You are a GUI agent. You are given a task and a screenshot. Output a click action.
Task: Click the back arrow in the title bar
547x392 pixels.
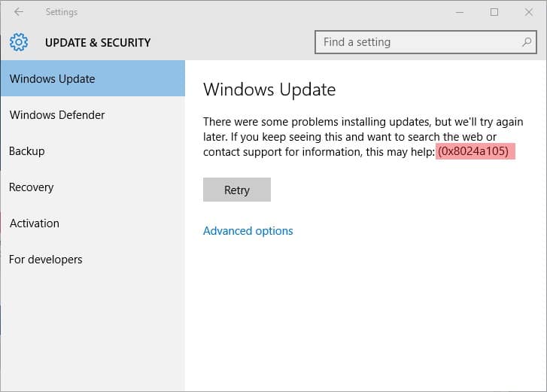tap(19, 12)
